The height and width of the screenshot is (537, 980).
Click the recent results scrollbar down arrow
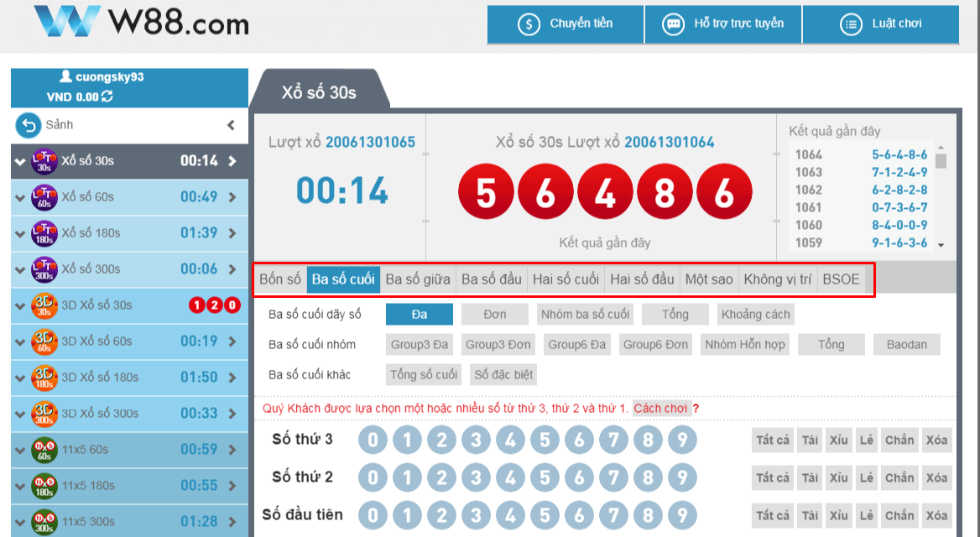[x=941, y=244]
